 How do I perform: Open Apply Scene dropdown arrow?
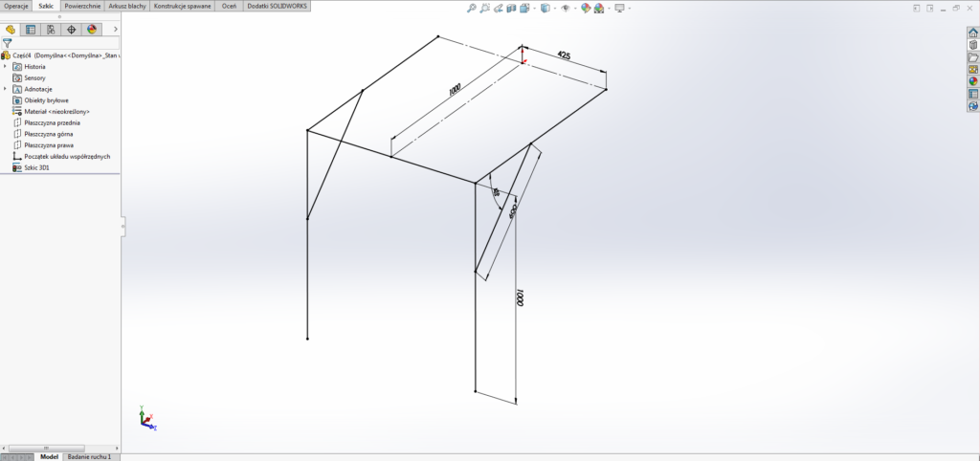tap(608, 9)
